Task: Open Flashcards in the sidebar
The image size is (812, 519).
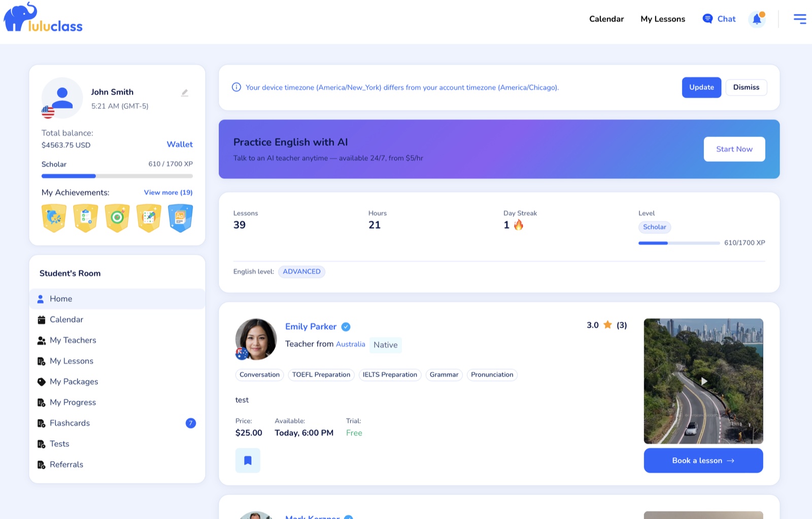Action: [x=117, y=423]
